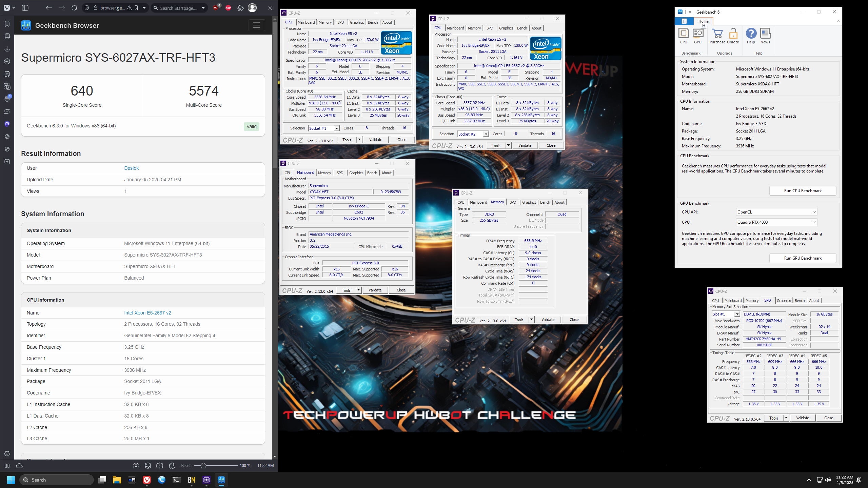The width and height of the screenshot is (868, 488).
Task: Expand the Geekbench Browser hamburger menu
Action: click(x=257, y=25)
